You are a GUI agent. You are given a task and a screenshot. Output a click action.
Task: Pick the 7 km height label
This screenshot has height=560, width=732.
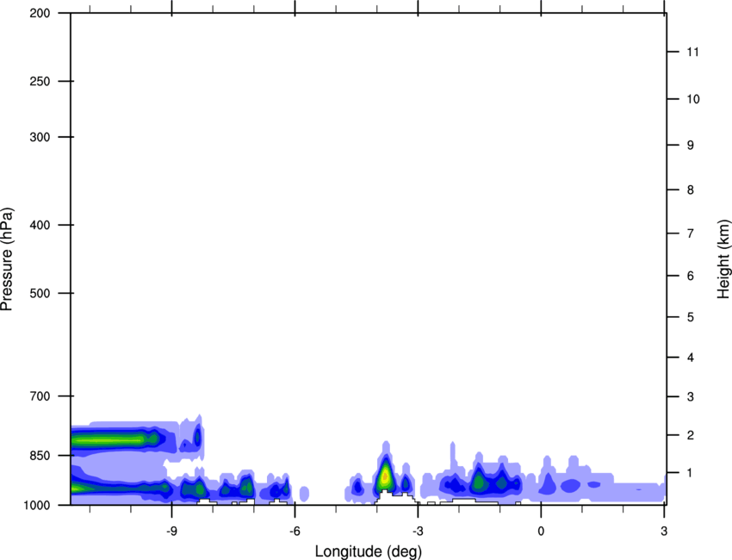coord(690,233)
